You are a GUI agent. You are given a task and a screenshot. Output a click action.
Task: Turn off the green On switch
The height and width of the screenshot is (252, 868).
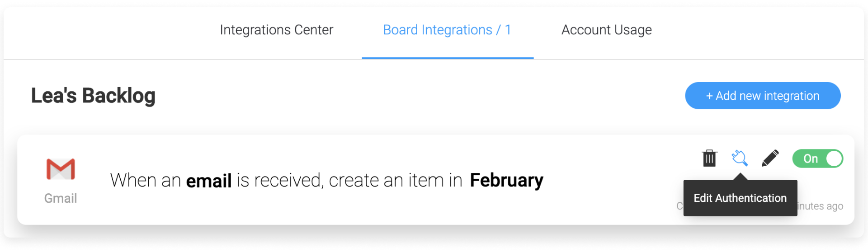(x=817, y=159)
